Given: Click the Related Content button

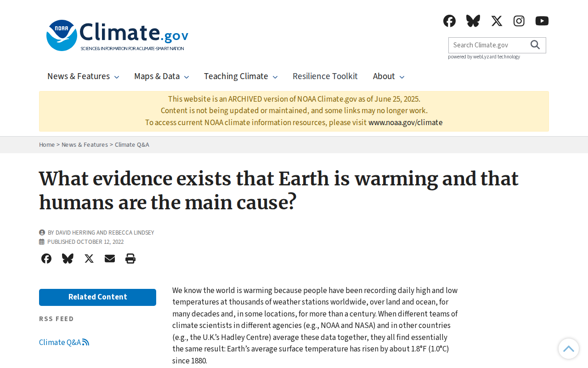Looking at the screenshot, I should coord(97,297).
